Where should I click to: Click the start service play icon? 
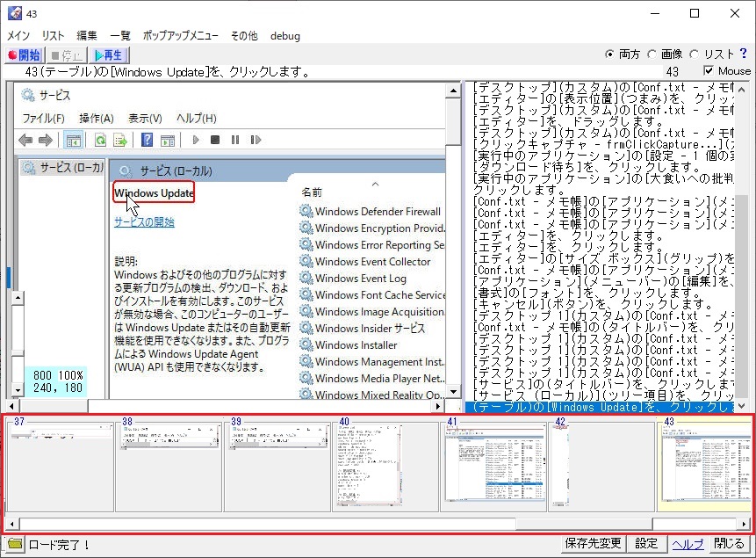tap(195, 140)
